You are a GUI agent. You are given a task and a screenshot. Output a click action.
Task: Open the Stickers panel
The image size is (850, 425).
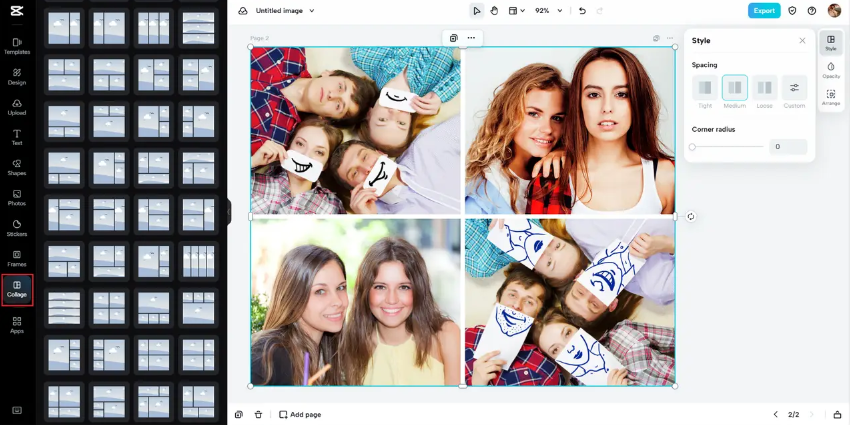(17, 228)
